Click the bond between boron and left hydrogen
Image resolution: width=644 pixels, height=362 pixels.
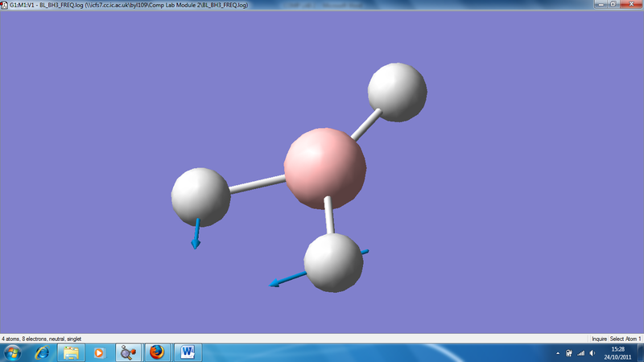258,184
